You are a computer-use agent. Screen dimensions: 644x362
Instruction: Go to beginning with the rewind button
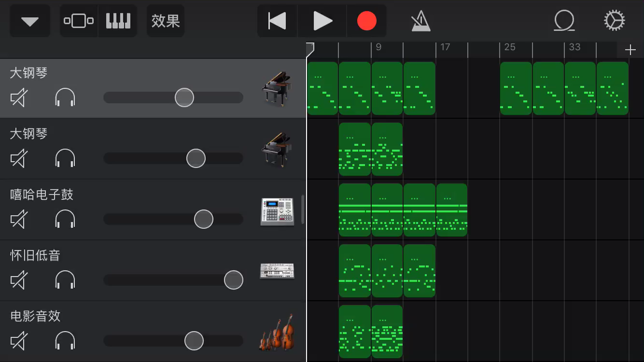(x=277, y=21)
